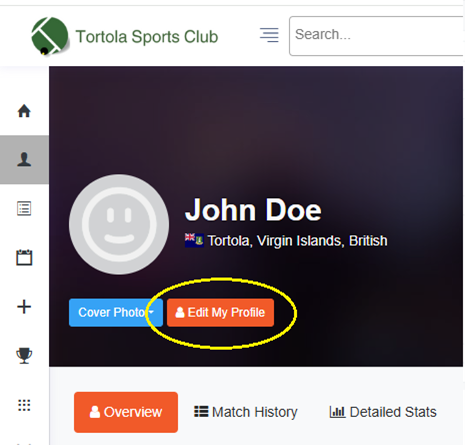This screenshot has width=465, height=445.
Task: Click the home icon in sidebar
Action: coord(24,111)
